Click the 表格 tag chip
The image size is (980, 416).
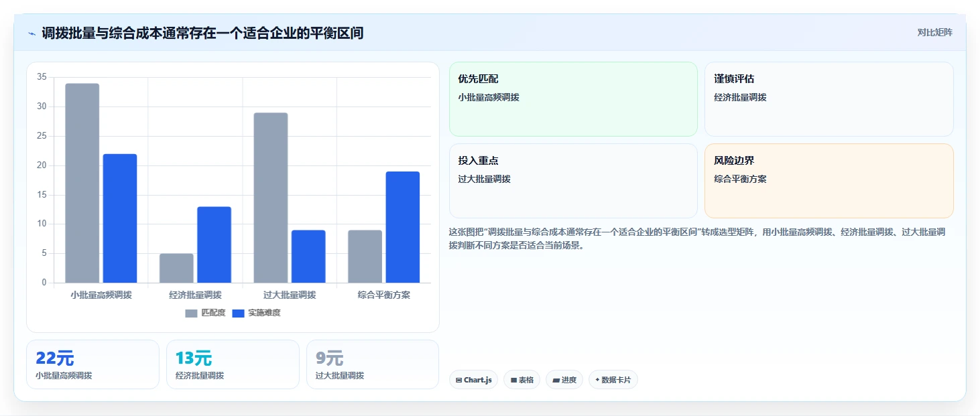click(x=522, y=380)
